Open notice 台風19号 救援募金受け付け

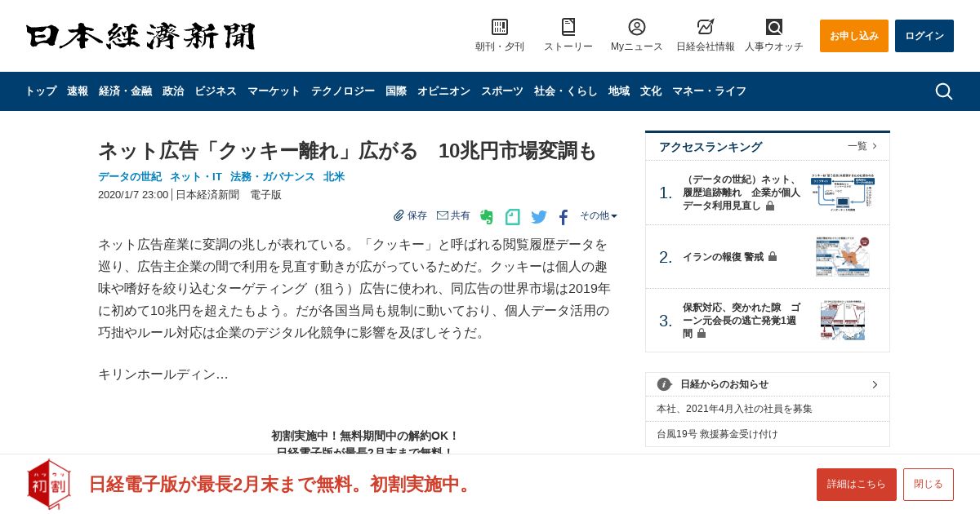point(718,434)
